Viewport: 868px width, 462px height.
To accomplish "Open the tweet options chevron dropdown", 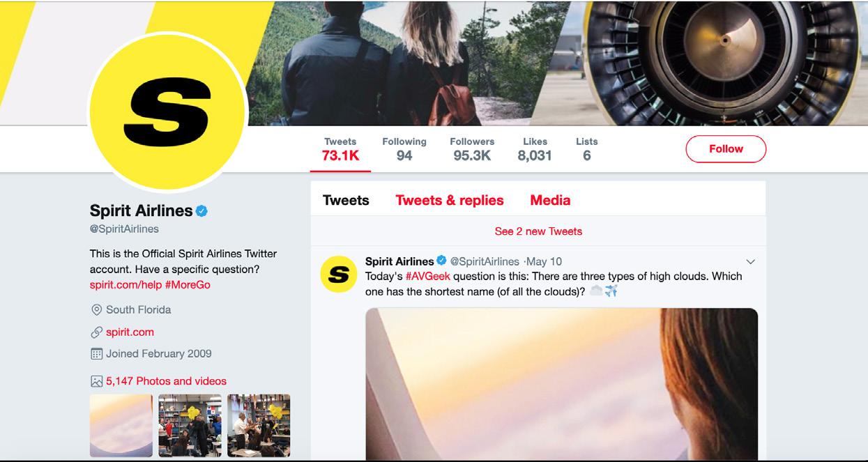I will [751, 262].
